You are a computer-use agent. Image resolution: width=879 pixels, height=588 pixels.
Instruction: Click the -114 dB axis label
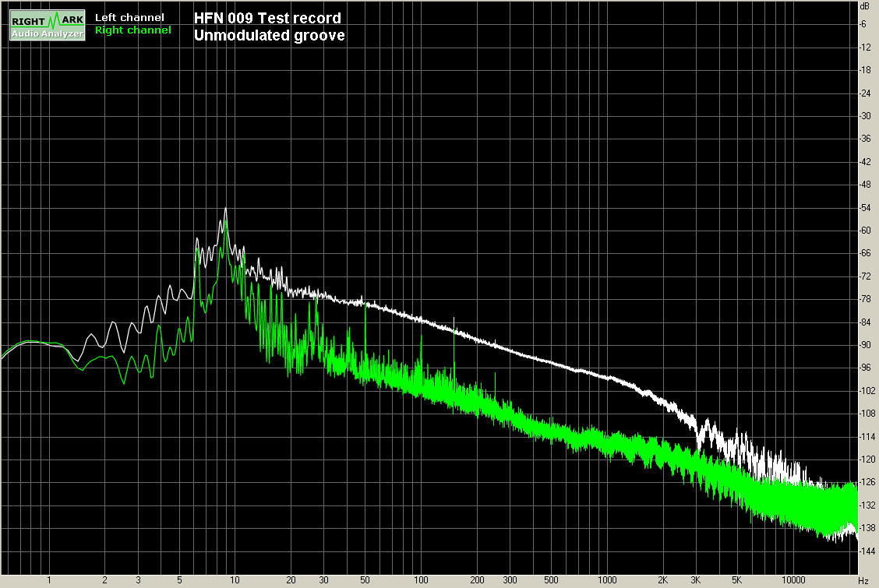pos(867,436)
